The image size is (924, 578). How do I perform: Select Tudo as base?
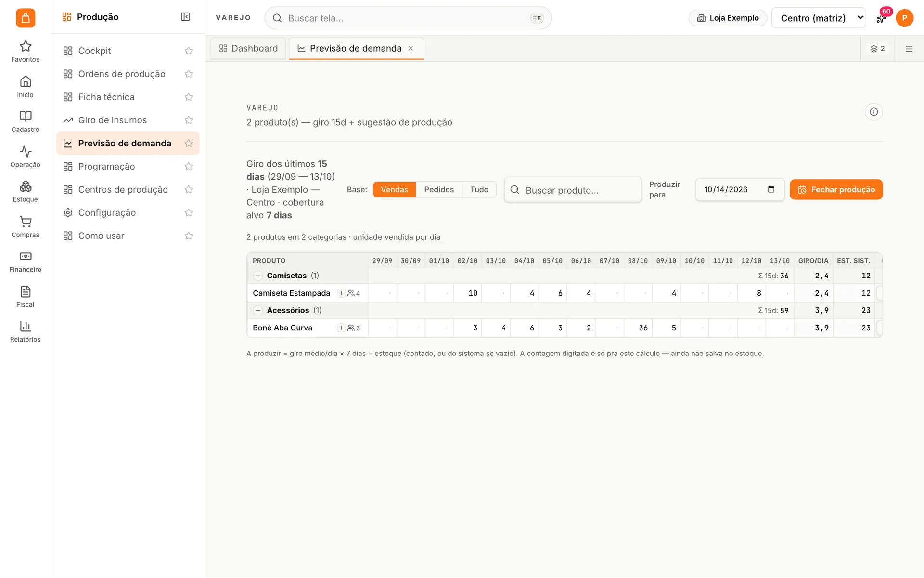pos(479,189)
